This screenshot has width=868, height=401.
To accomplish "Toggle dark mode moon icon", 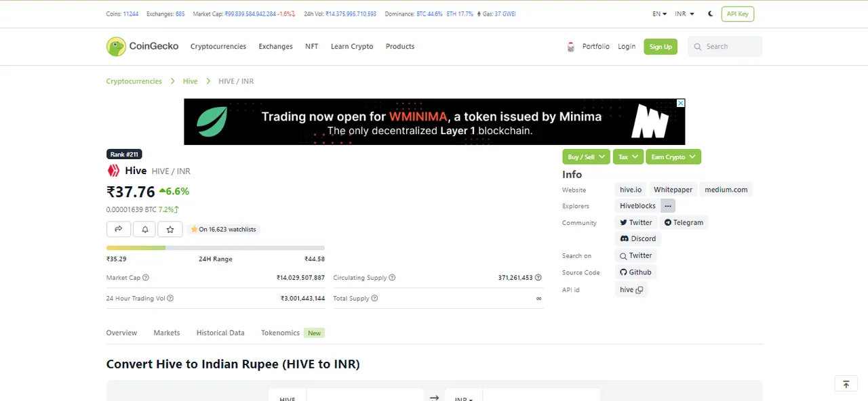I will tap(711, 14).
